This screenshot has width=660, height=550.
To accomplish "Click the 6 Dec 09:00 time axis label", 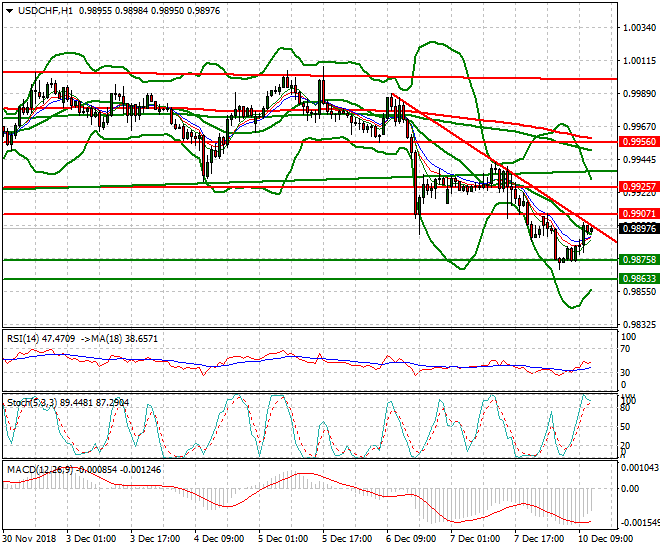I will click(x=411, y=539).
